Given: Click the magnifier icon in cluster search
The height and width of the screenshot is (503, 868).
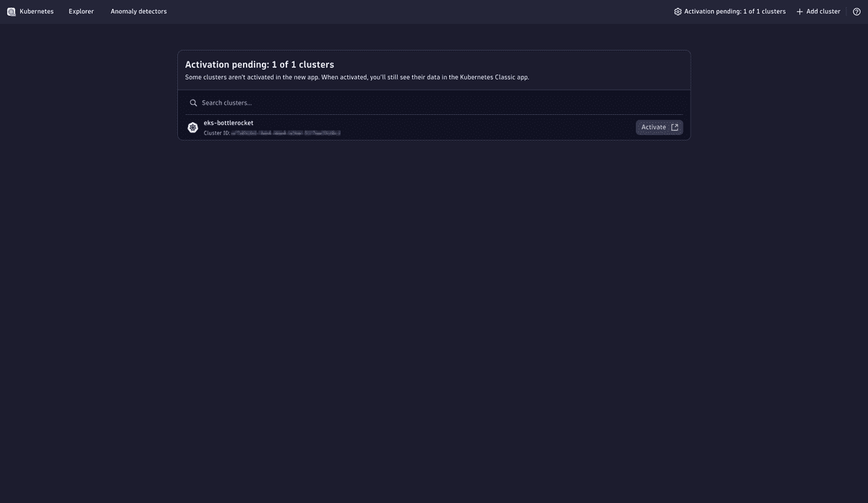Looking at the screenshot, I should (193, 103).
